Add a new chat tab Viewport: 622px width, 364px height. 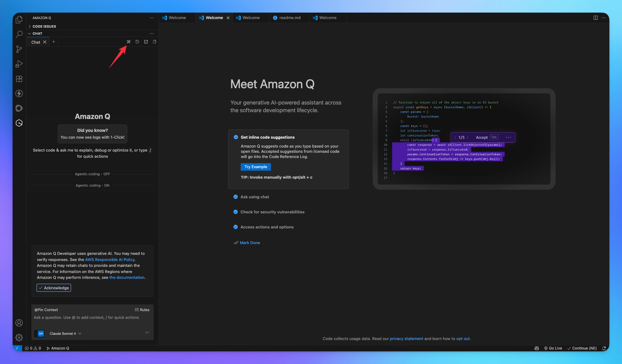tap(53, 42)
